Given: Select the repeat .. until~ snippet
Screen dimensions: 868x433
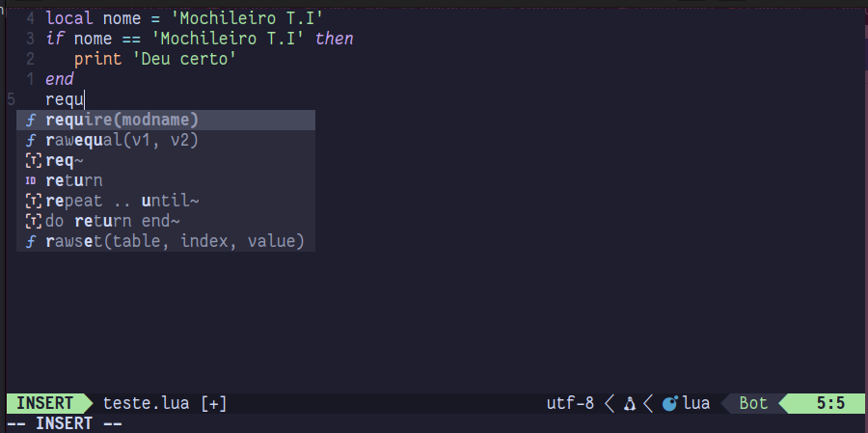Looking at the screenshot, I should [122, 201].
